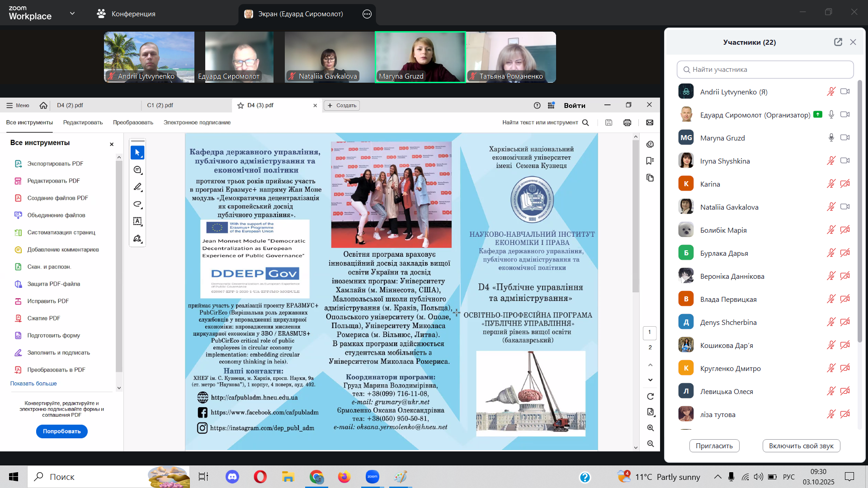The width and height of the screenshot is (868, 488).
Task: Expand the Zoom Workplace dropdown chevron
Action: 72,14
